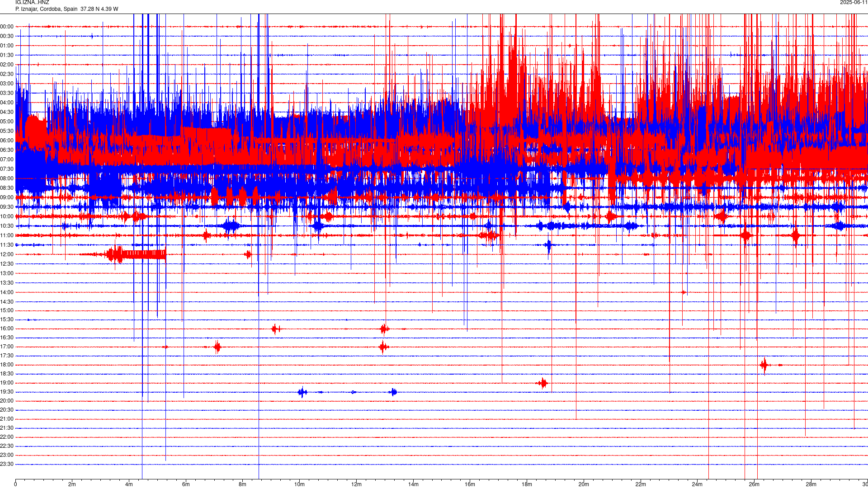Select the 00:00 time row label
The height and width of the screenshot is (488, 868).
[7, 27]
